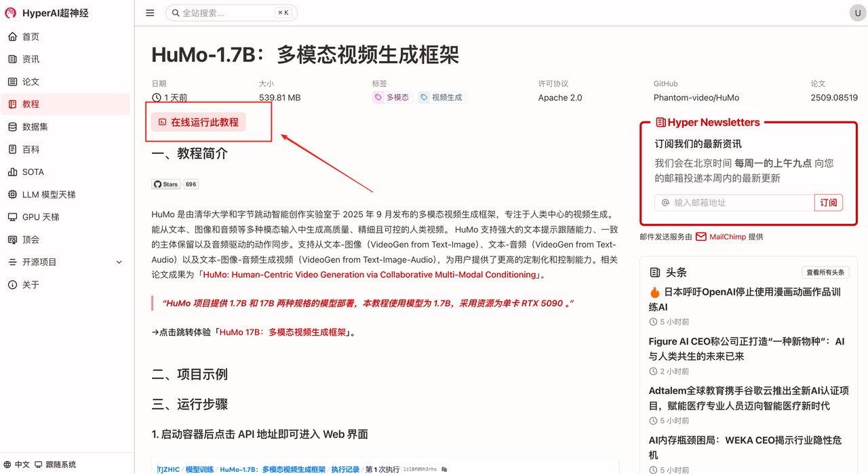The image size is (868, 474).
Task: Open the 执行记录 breadcrumb tab
Action: tap(345, 469)
